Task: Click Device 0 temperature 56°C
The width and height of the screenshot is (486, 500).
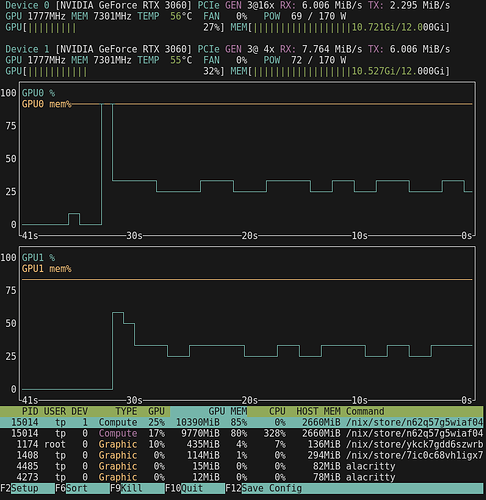Action: tap(181, 16)
